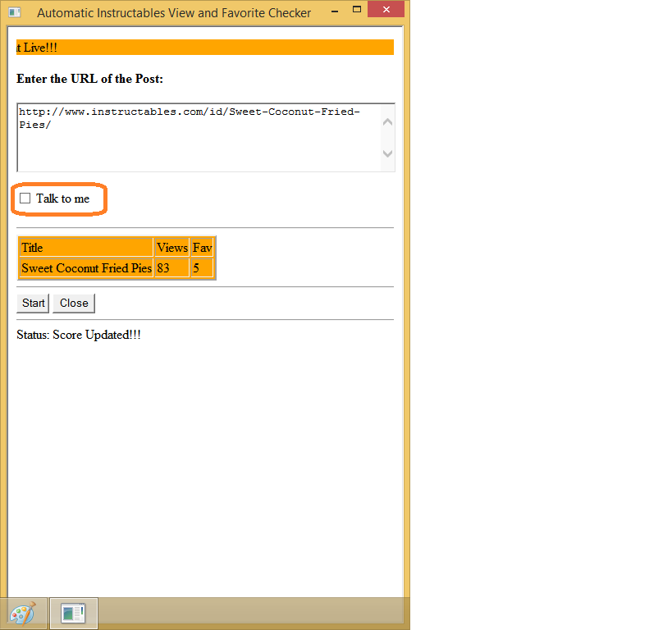Minimize the Instructables Checker window
The image size is (672, 630).
click(335, 11)
